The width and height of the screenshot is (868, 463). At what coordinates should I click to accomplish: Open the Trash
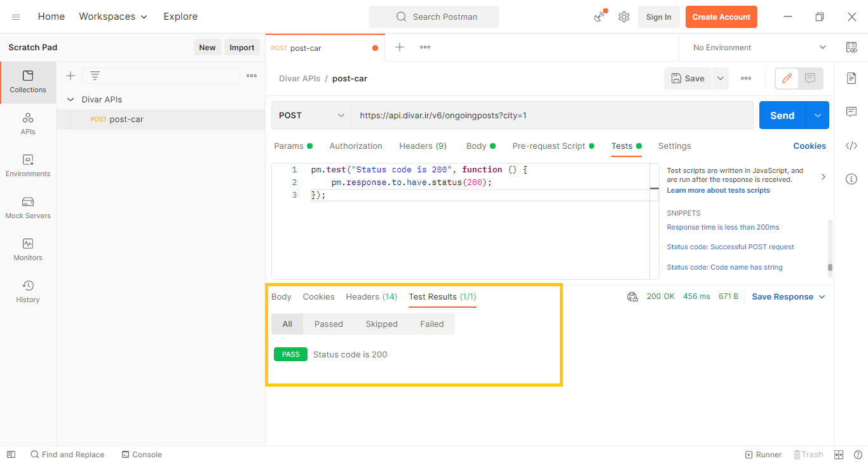pos(808,455)
